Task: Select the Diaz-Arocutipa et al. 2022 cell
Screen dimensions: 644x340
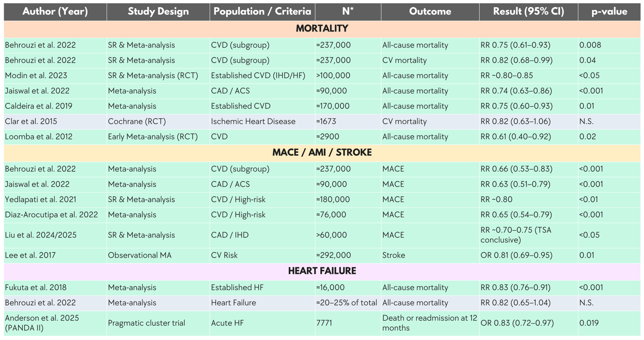Action: 55,215
